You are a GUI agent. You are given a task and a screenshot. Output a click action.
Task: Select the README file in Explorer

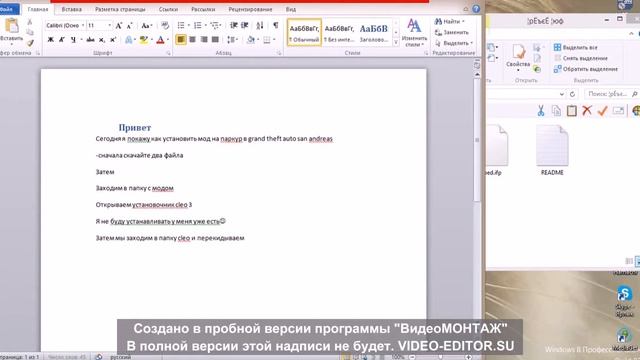tap(552, 150)
